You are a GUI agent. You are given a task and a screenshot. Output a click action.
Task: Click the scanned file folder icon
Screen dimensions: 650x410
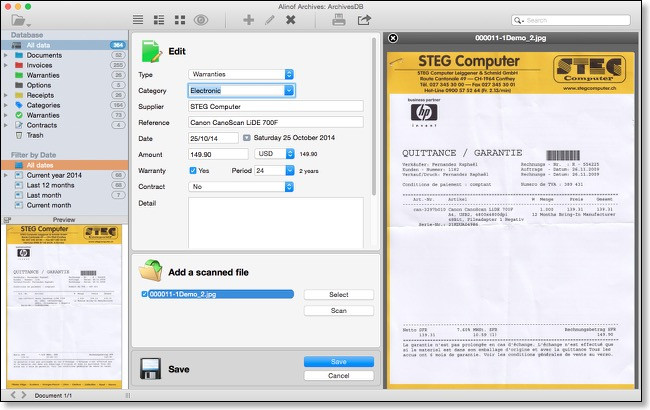pos(150,271)
